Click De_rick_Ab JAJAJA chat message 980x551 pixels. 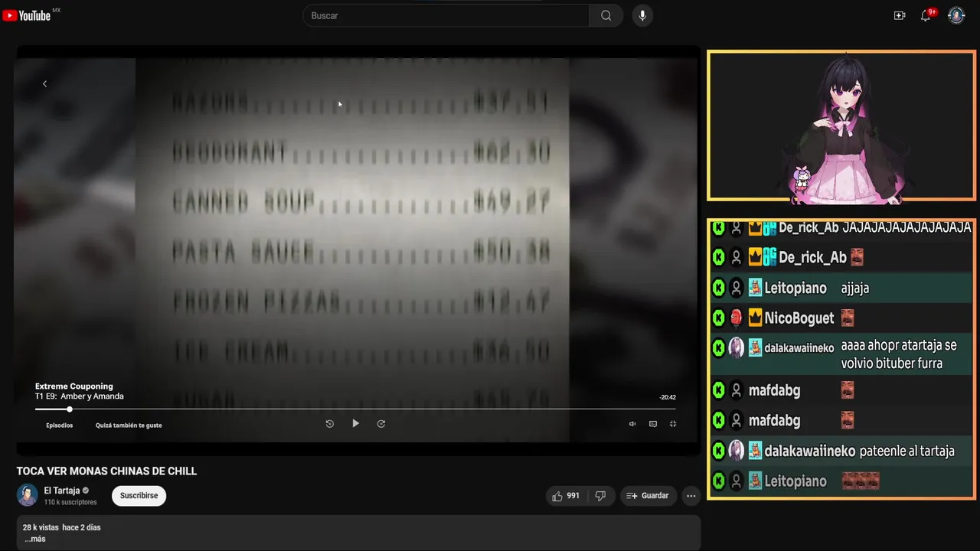(906, 227)
